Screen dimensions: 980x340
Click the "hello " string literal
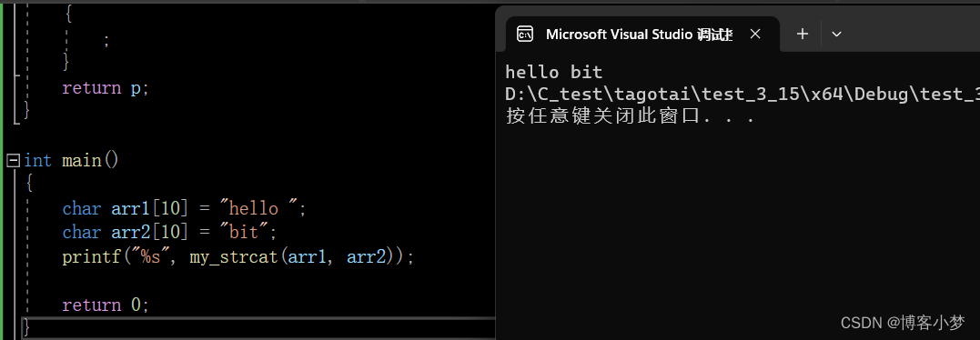(262, 208)
